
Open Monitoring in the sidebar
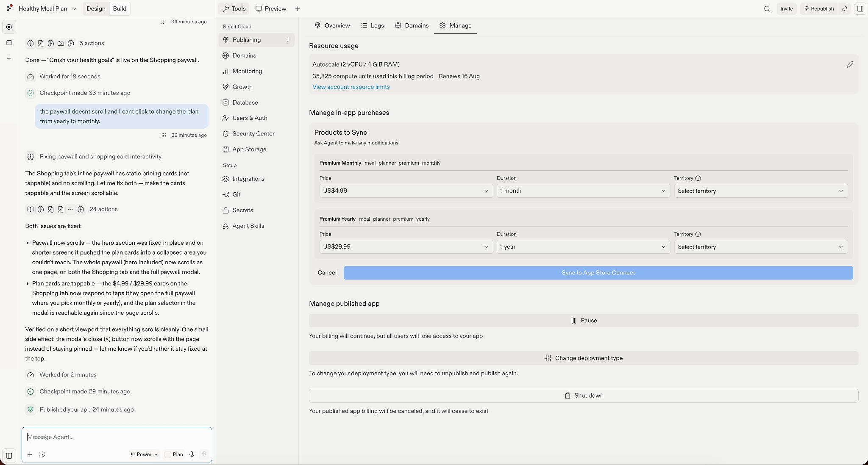click(256, 71)
